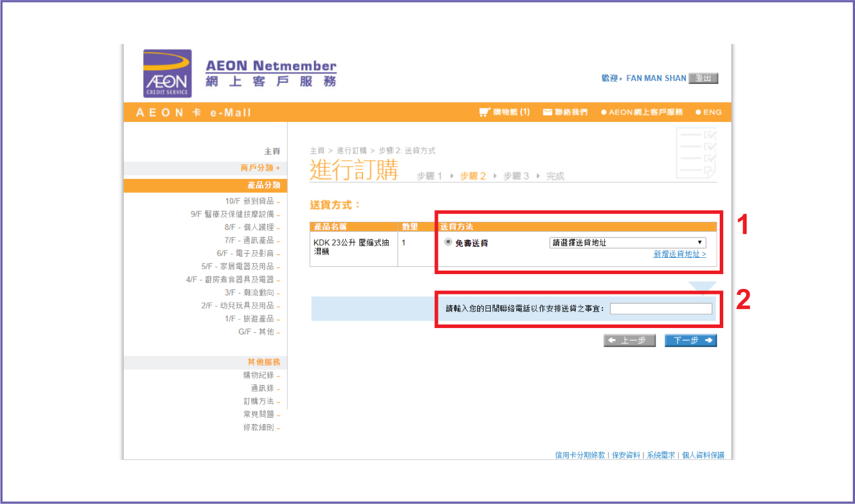Open 9/F 醫療及保健按摩設備 category

pos(235,214)
